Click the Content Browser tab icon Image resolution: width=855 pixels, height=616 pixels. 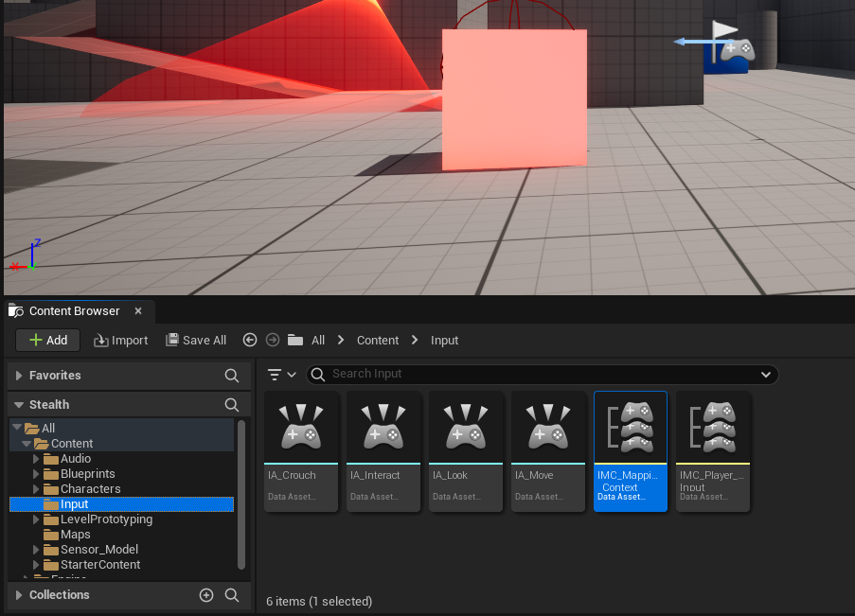coord(15,310)
